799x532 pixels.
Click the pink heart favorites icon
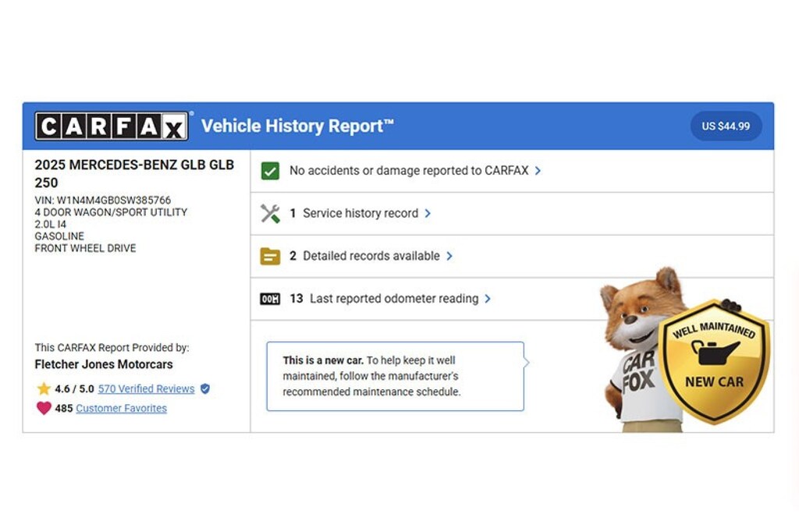click(44, 408)
